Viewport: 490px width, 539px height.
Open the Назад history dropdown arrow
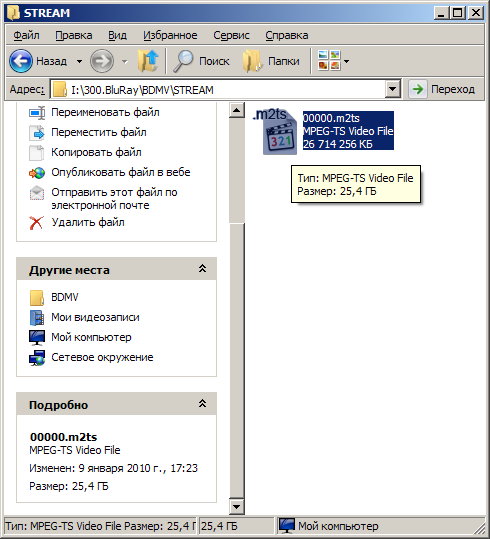pyautogui.click(x=79, y=62)
